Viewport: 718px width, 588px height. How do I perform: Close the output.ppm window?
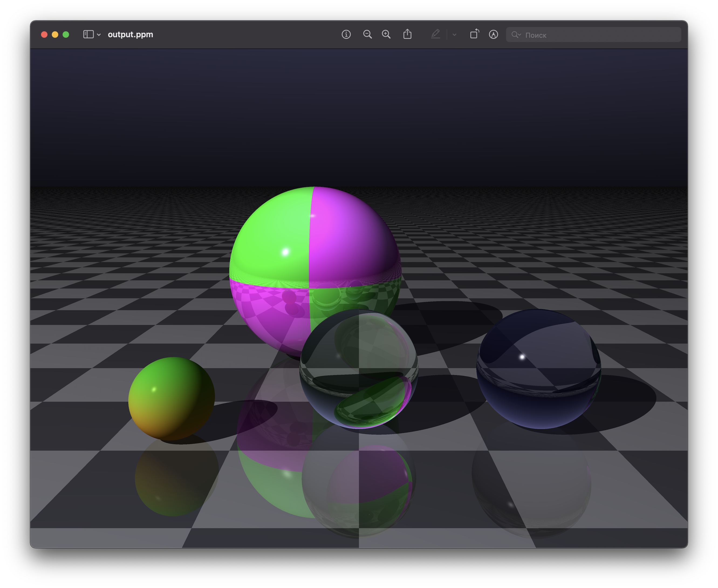point(44,35)
